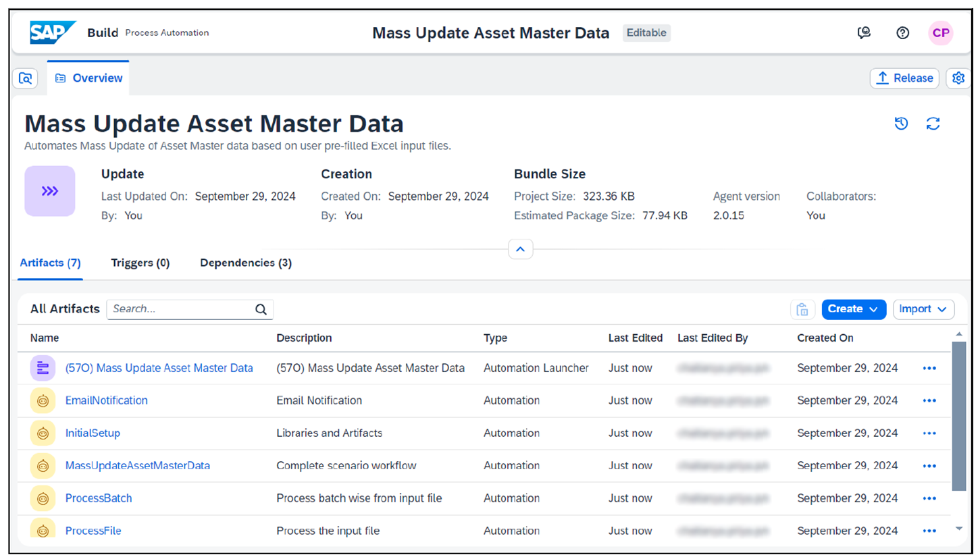Screen dimensions: 980x559
Task: Open the ProcessFile artifact link
Action: [93, 531]
